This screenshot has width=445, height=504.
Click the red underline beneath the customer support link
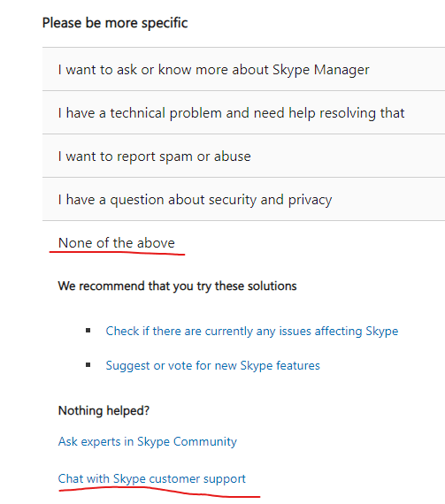point(159,492)
